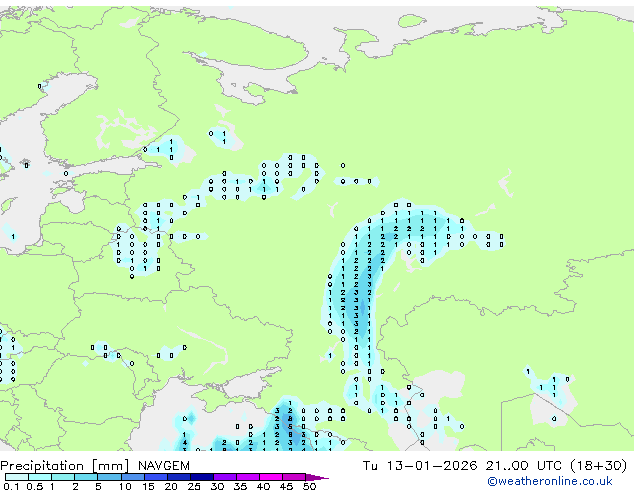Click the legend label '15'
Viewport: 634px width, 490px height.
pos(148,486)
